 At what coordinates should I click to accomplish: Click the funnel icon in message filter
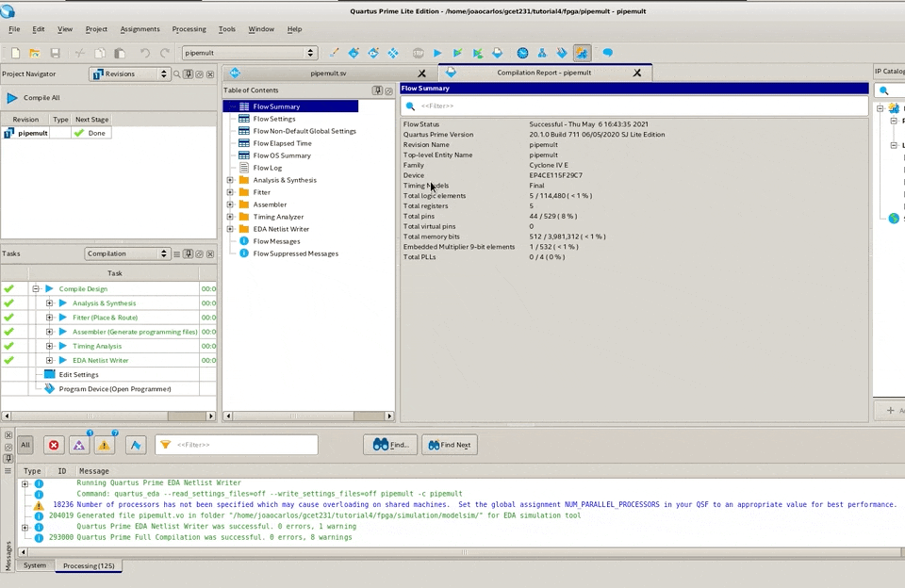click(166, 445)
